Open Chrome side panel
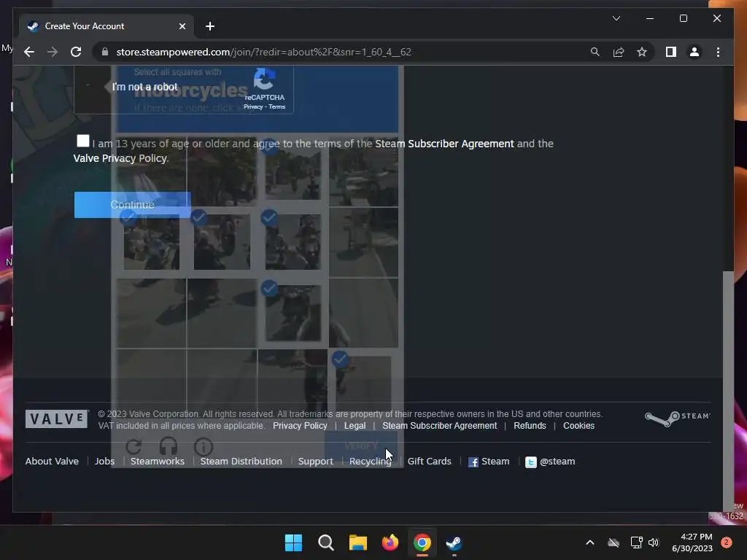 pyautogui.click(x=671, y=52)
